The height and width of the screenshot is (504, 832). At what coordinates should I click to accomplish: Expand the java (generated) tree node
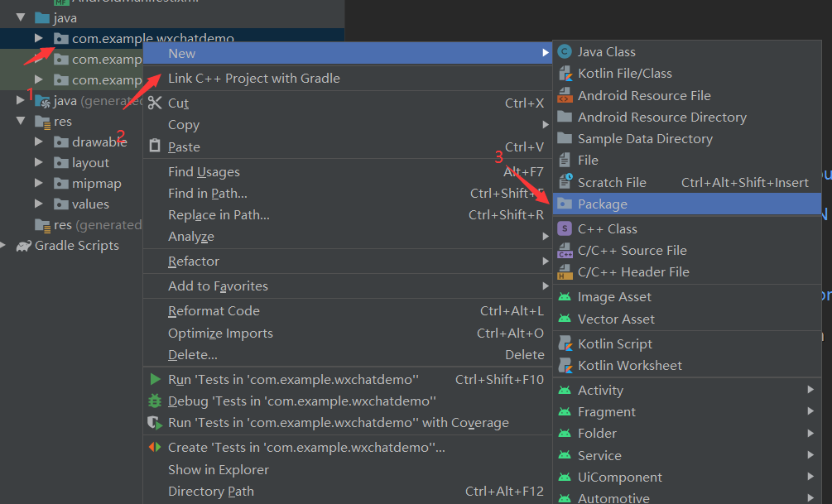[x=20, y=100]
